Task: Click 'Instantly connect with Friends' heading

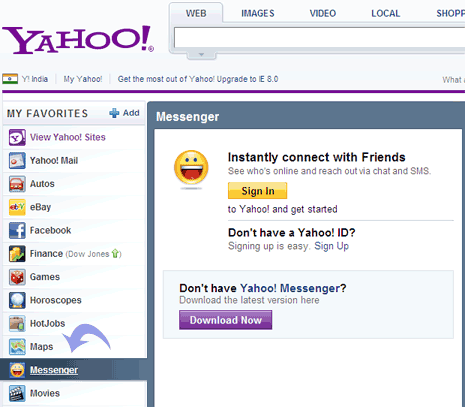Action: click(x=317, y=157)
